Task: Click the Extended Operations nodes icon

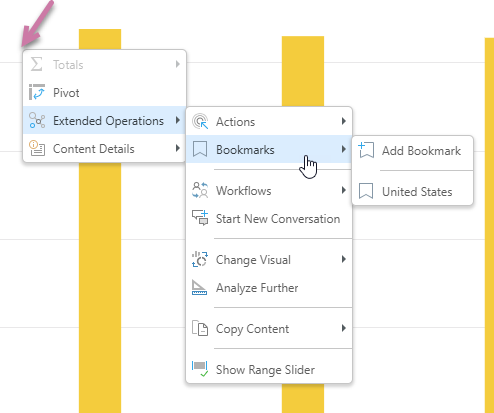Action: pos(37,120)
